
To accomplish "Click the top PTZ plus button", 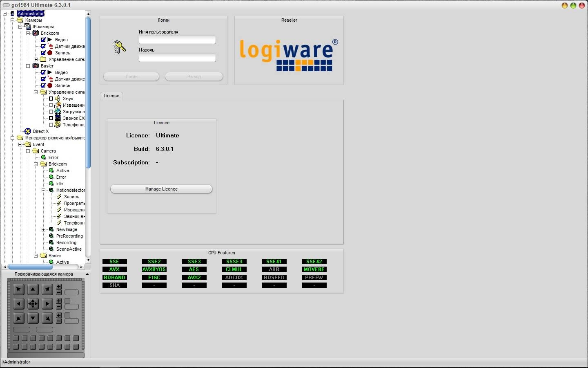I will pos(59,287).
